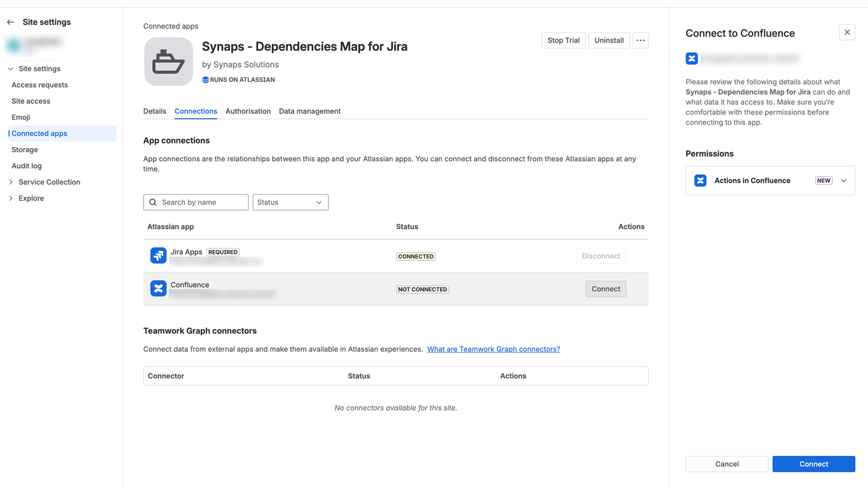Click the Confluence row name text
This screenshot has height=488, width=868.
pos(190,285)
